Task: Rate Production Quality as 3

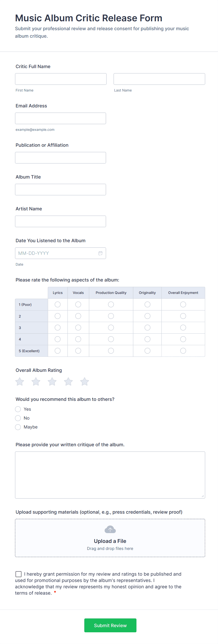Action: [111, 328]
